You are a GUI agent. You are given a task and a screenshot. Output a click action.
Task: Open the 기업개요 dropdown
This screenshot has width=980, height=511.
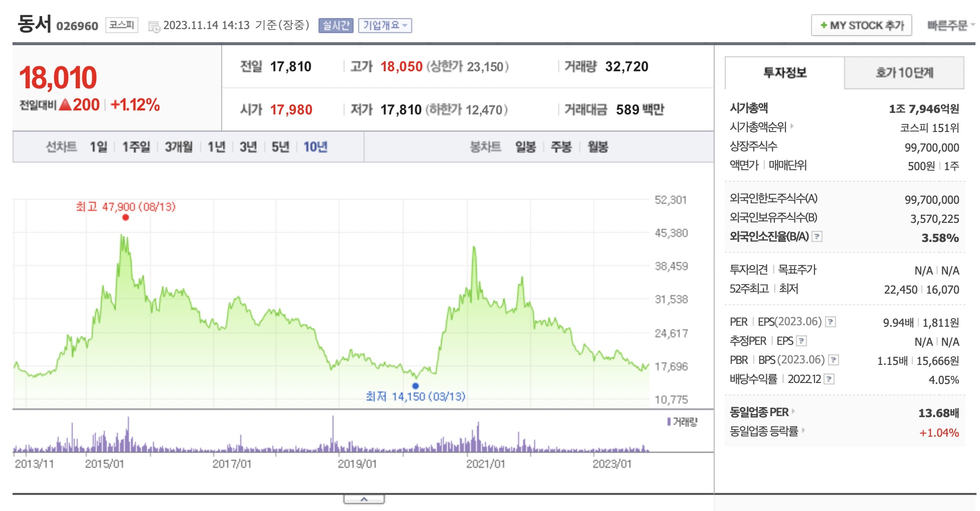coord(385,26)
